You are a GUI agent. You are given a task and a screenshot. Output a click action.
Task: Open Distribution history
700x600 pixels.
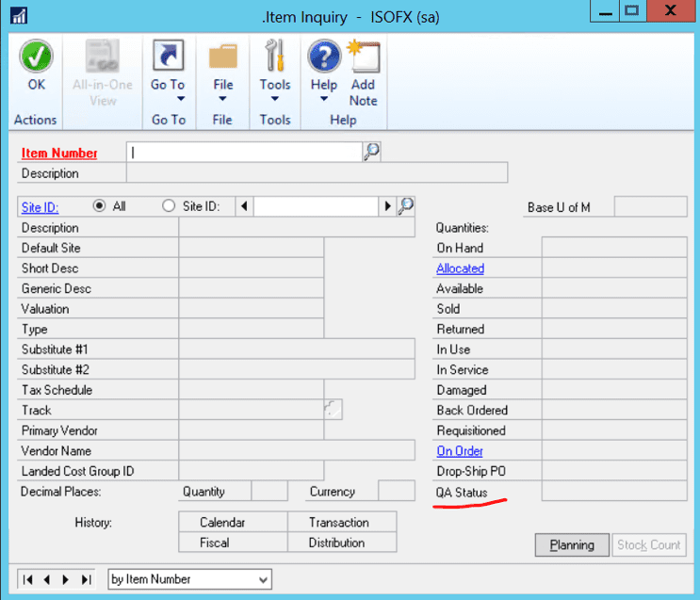click(336, 543)
